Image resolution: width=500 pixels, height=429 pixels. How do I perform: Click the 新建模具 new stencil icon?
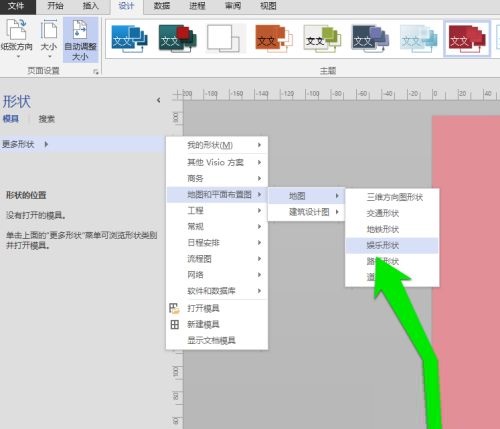click(x=174, y=324)
